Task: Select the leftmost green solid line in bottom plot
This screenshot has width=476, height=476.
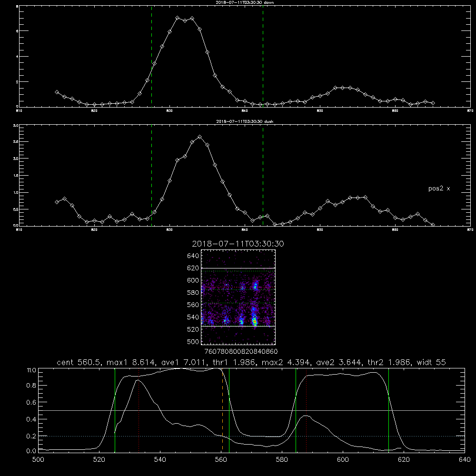Action: (115, 410)
